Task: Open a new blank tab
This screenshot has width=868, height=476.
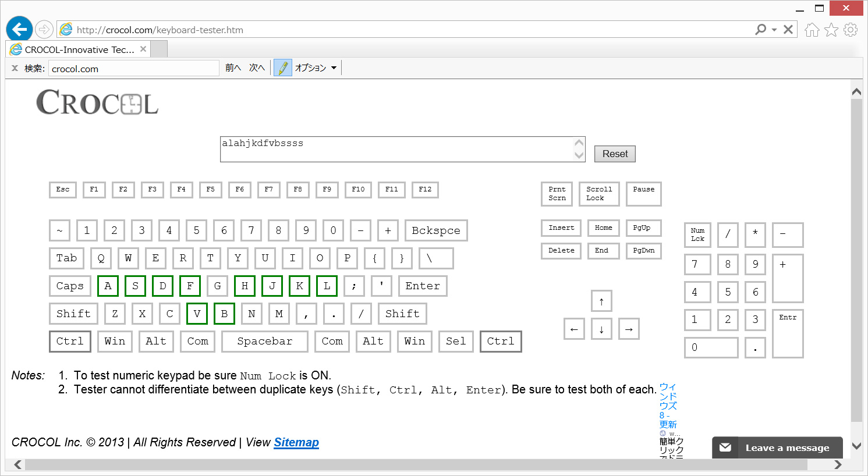Action: [x=159, y=49]
